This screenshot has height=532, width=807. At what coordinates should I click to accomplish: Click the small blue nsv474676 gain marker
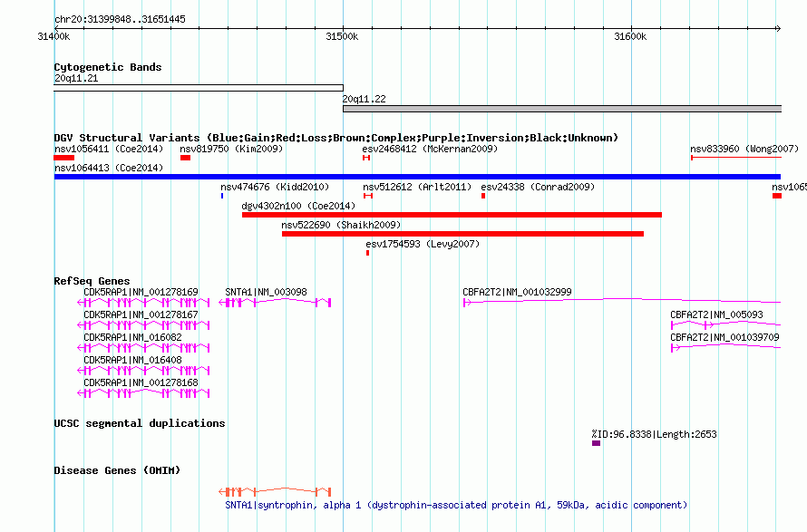[222, 196]
